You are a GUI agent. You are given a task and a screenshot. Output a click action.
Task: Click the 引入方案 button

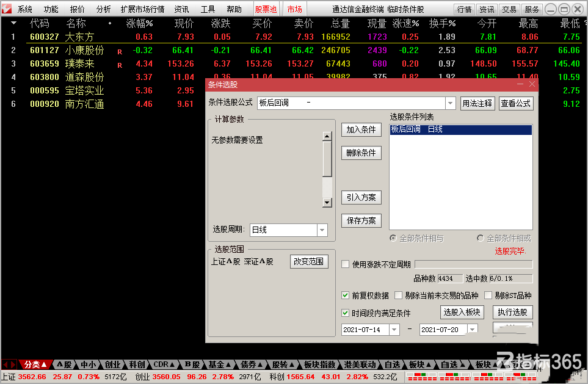361,197
